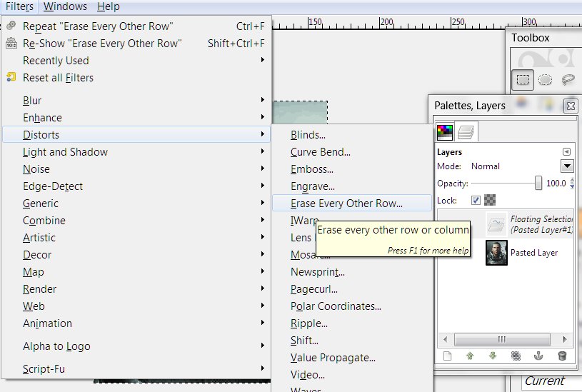Open the layer Mode dropdown
Image resolution: width=582 pixels, height=392 pixels.
567,166
